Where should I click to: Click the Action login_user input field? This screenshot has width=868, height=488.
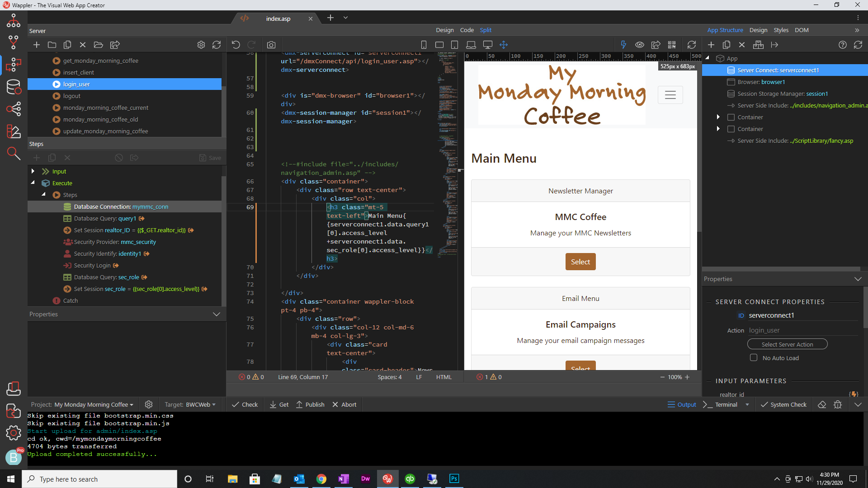802,330
